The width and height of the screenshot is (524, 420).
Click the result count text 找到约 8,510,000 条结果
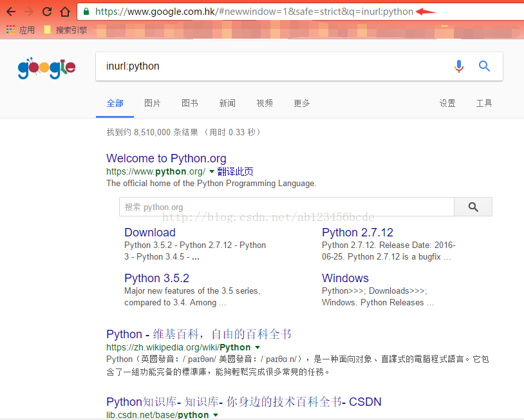(x=153, y=133)
